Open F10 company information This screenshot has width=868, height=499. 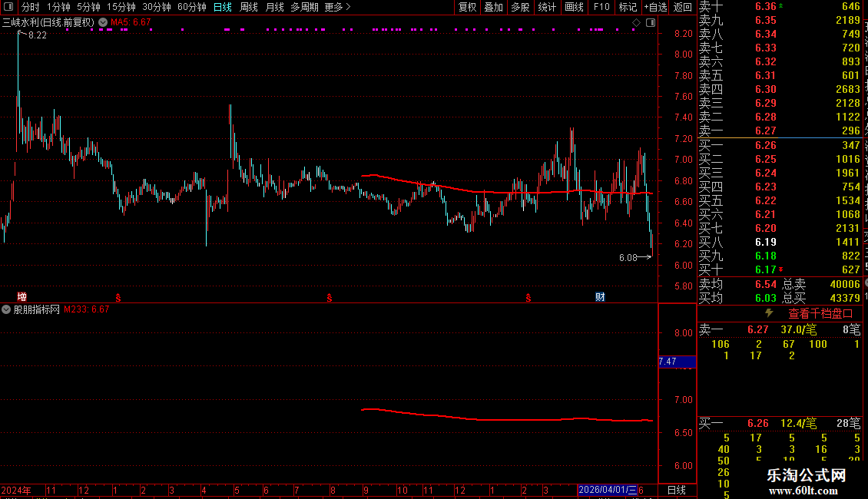[601, 7]
